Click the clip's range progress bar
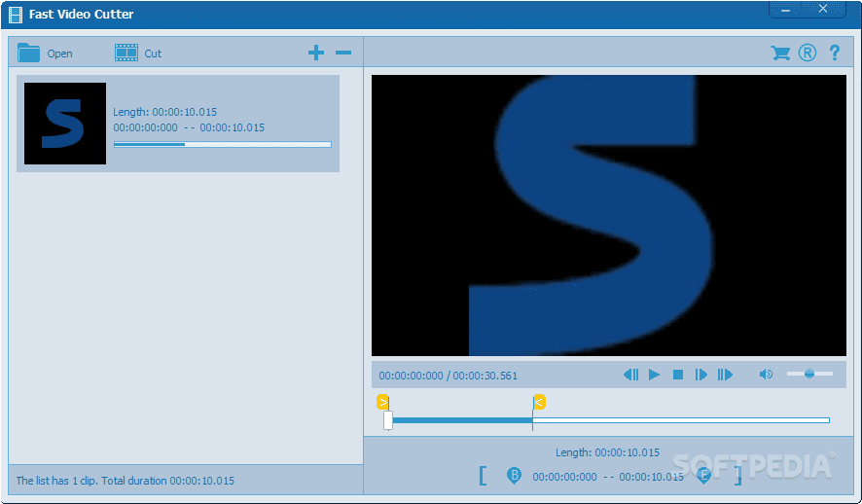 point(223,145)
